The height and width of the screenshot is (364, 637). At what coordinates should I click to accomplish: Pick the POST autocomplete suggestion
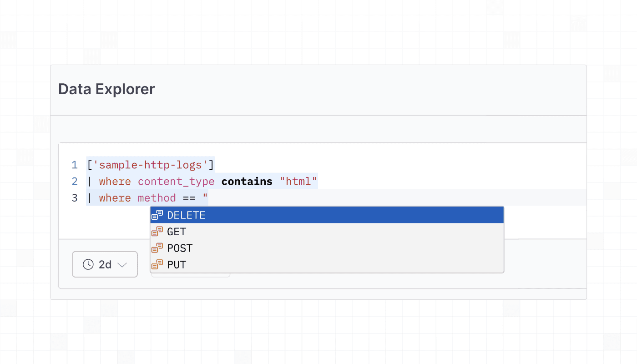180,248
